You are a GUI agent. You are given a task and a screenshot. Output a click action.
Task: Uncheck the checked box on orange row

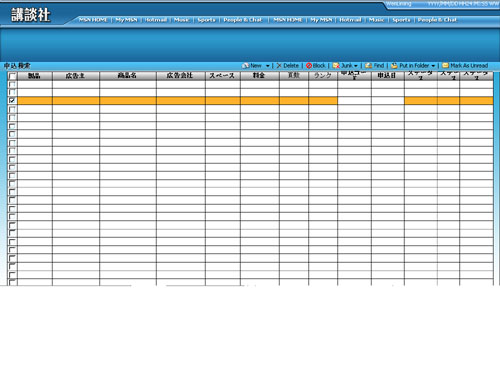(x=12, y=100)
